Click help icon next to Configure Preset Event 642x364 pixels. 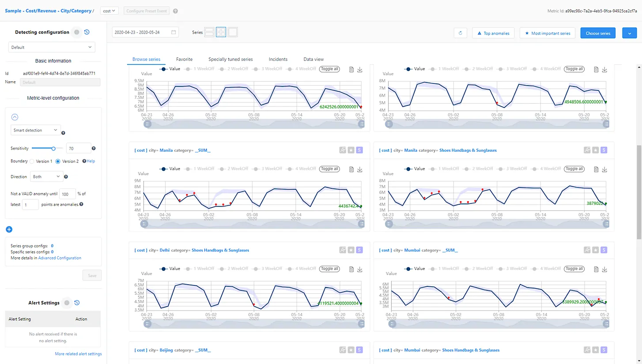[x=175, y=11]
